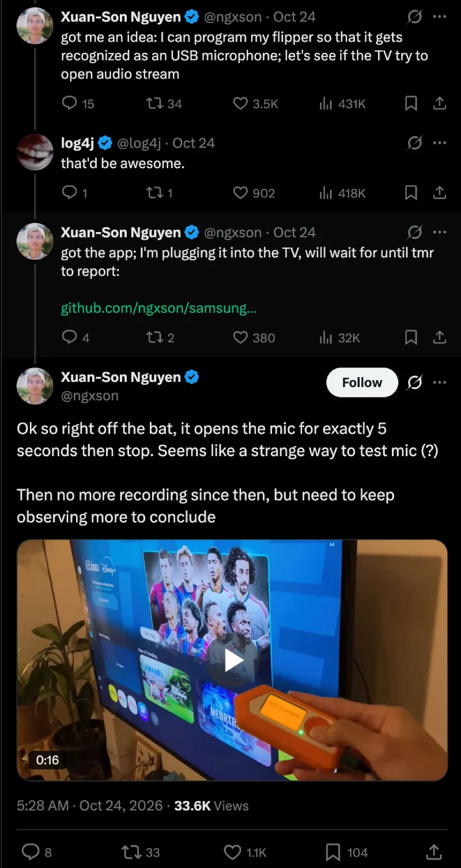
Task: Share log4j's reply tweet
Action: point(439,193)
